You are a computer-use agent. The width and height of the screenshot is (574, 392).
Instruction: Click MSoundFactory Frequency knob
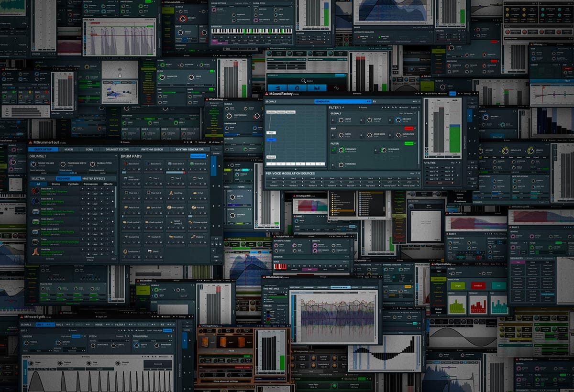341,150
